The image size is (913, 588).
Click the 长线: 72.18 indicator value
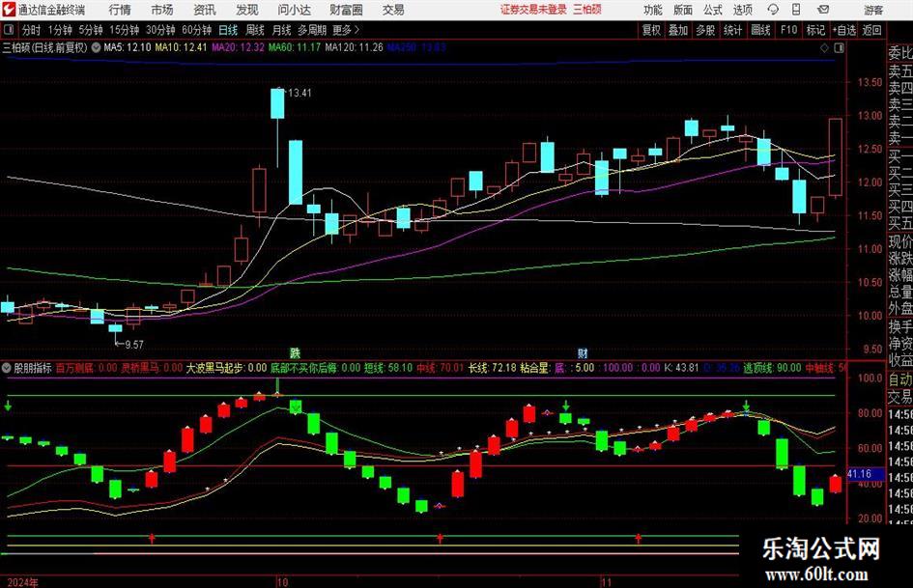coord(493,368)
